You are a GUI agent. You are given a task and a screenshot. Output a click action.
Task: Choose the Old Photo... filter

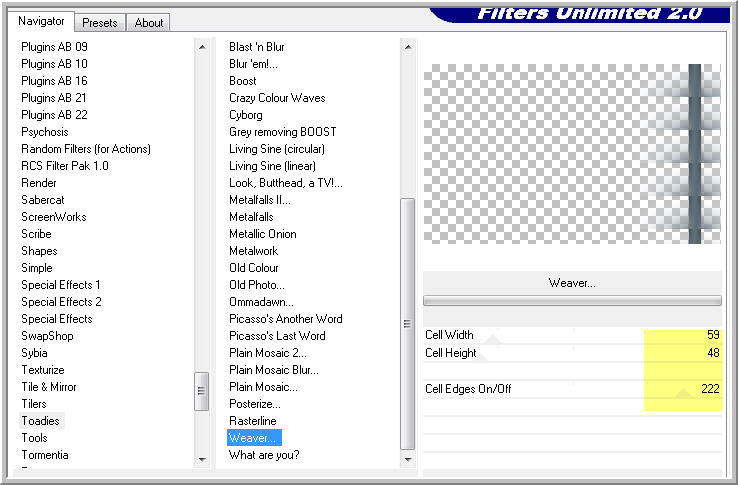tap(257, 285)
